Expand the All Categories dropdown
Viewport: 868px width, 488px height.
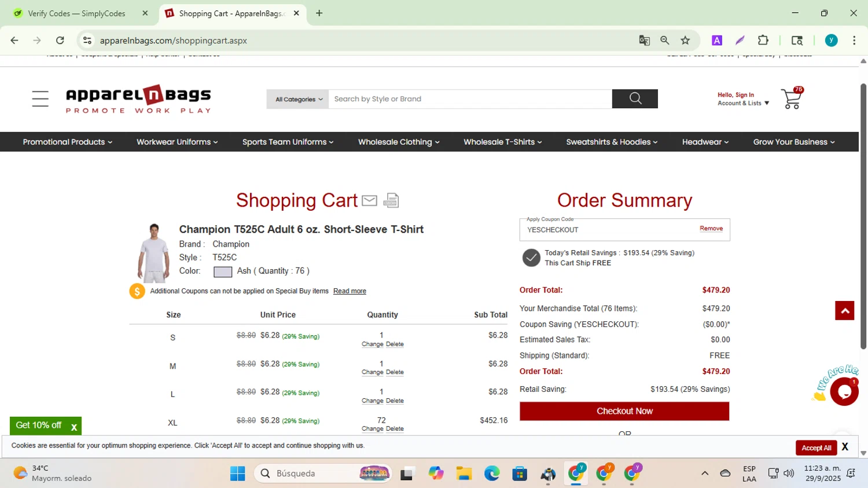coord(298,99)
